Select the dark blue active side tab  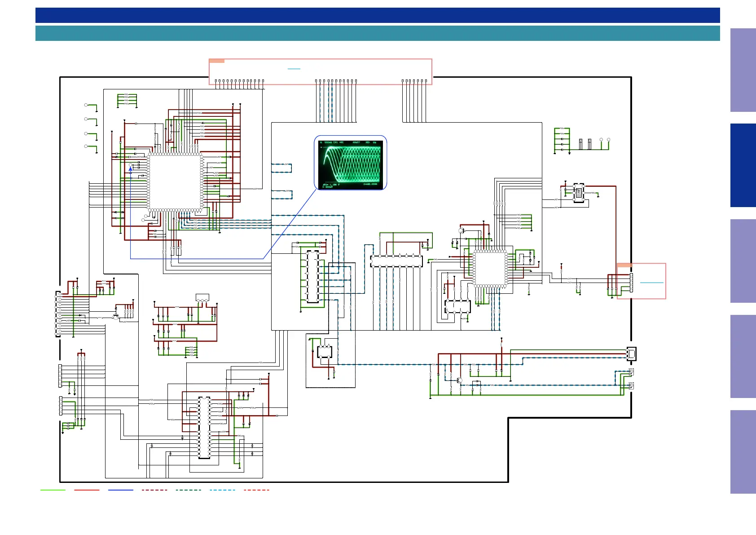coord(743,165)
